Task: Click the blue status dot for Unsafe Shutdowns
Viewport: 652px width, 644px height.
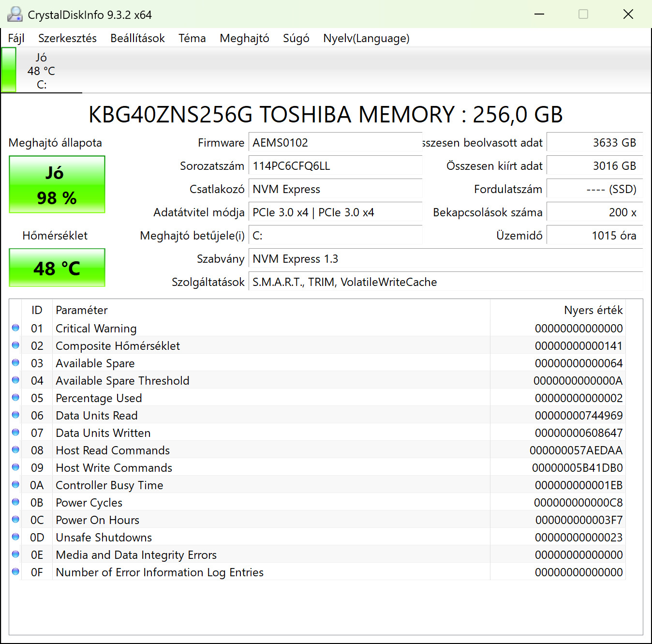Action: point(15,537)
